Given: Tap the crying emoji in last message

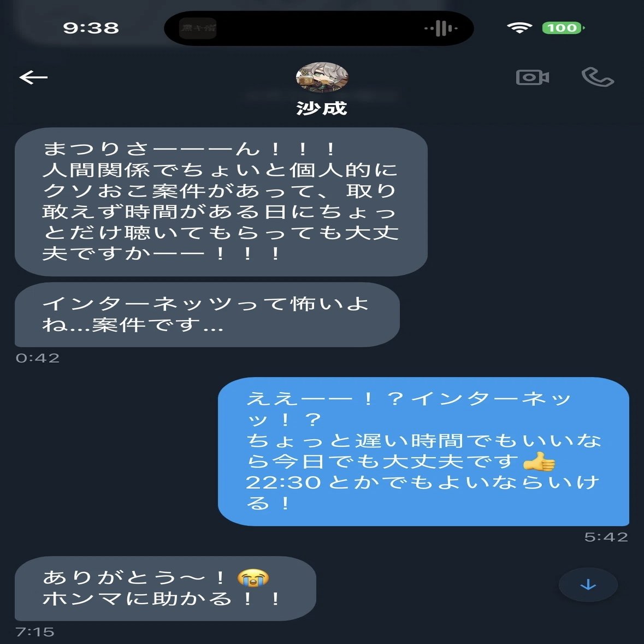Looking at the screenshot, I should click(x=253, y=577).
